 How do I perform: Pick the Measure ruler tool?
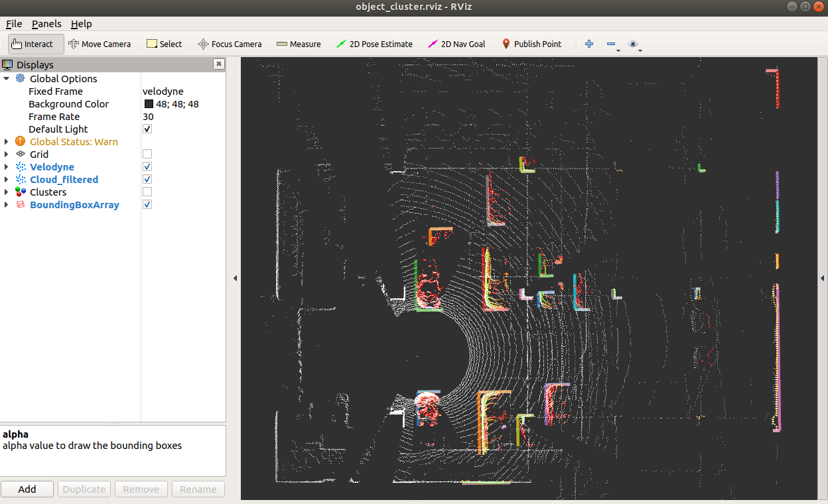(x=299, y=44)
